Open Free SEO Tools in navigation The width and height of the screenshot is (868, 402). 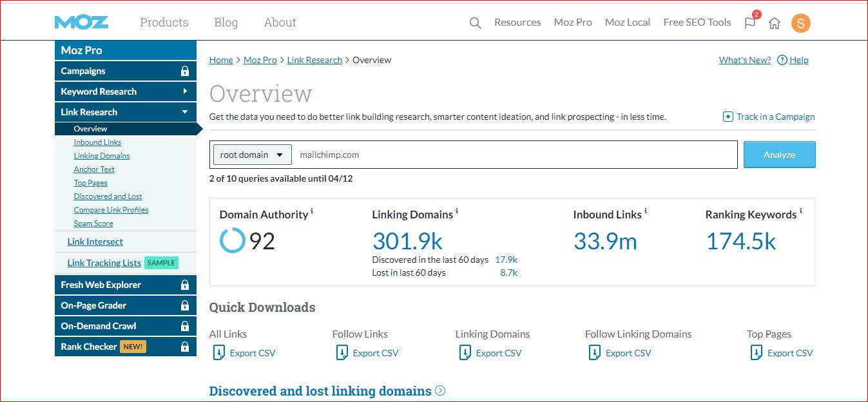pos(697,23)
